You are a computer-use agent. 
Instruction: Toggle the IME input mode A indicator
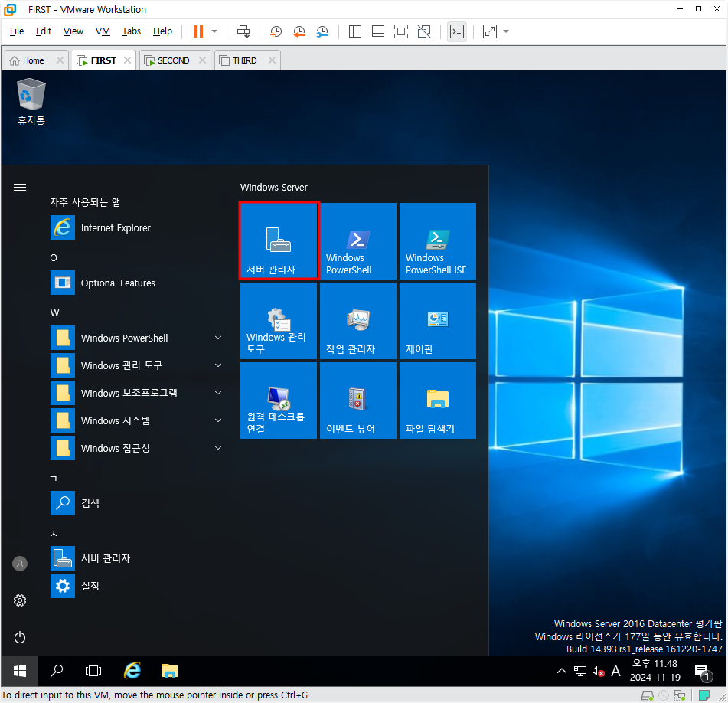pyautogui.click(x=615, y=671)
